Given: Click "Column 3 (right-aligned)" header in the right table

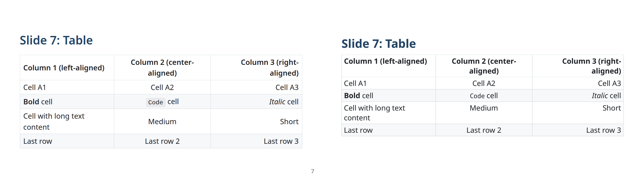Looking at the screenshot, I should click(591, 66).
